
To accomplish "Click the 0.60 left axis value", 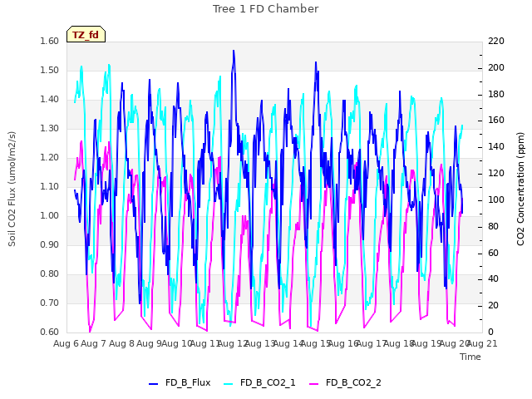I will [50, 332].
